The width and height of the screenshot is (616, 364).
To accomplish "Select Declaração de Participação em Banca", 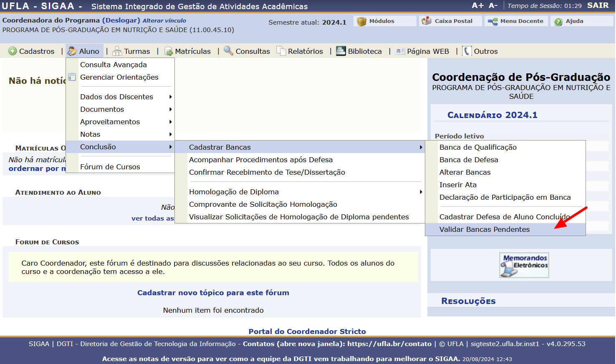I will click(505, 197).
